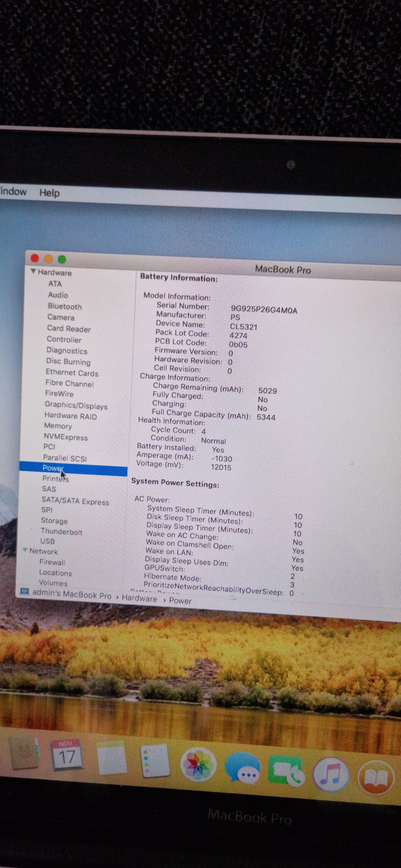Click the computer icon in path bar

click(25, 591)
